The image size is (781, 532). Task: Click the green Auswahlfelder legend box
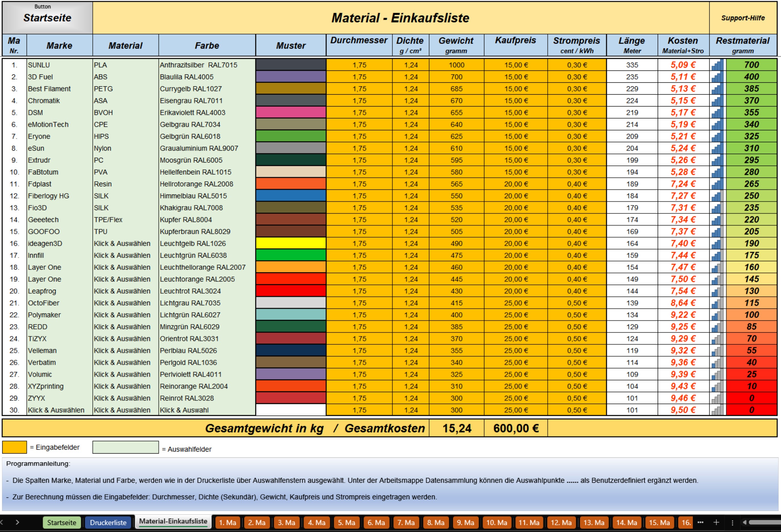pyautogui.click(x=125, y=447)
